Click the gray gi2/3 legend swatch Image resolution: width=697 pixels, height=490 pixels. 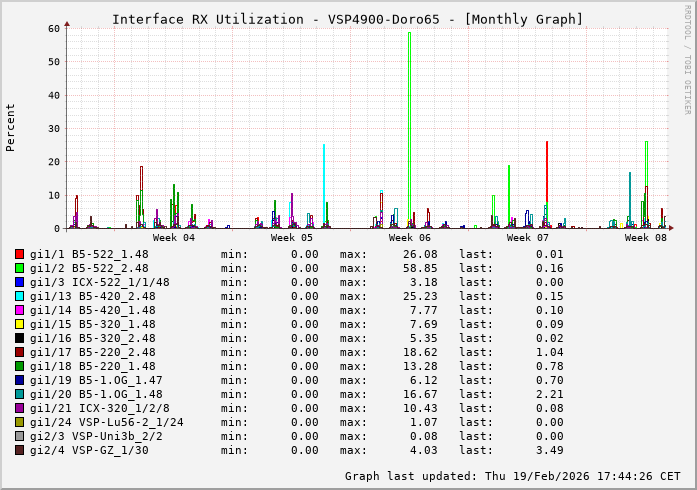(x=20, y=436)
